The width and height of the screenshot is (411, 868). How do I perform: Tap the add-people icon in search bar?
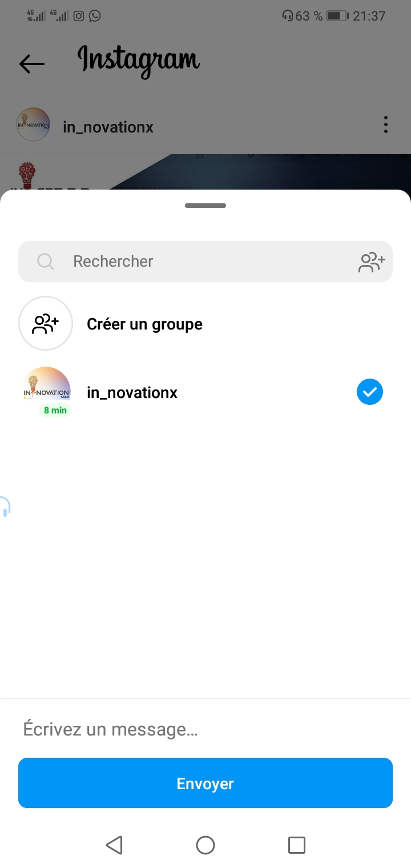tap(372, 262)
